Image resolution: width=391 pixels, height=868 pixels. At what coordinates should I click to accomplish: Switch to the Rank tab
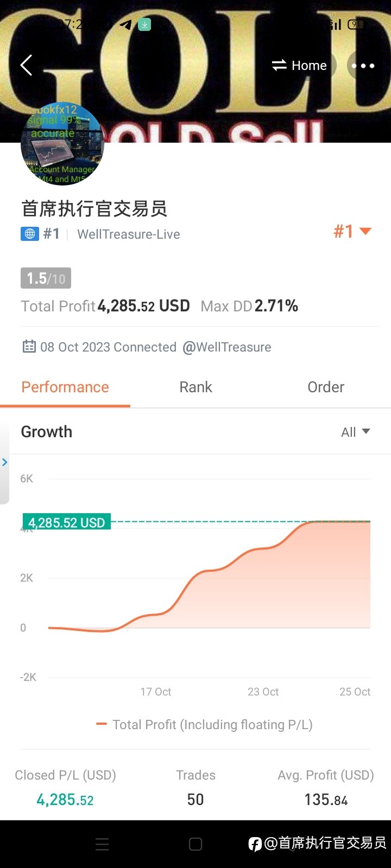coord(195,387)
